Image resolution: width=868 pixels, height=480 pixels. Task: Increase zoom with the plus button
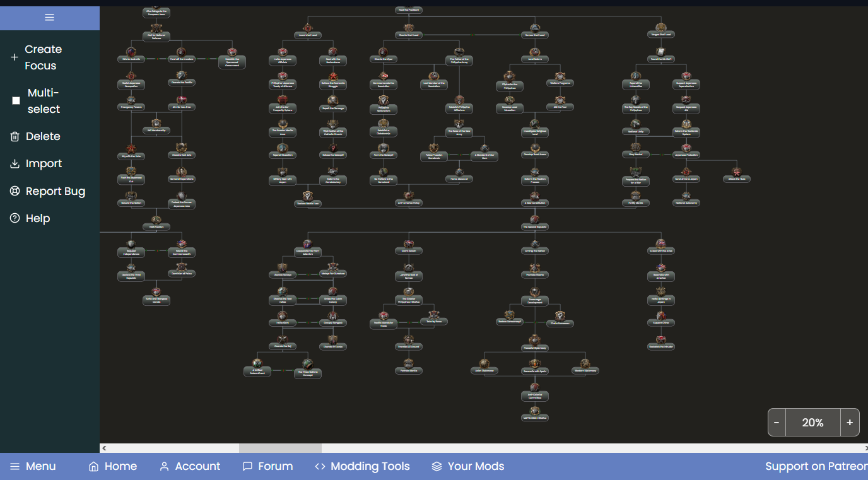click(x=850, y=423)
